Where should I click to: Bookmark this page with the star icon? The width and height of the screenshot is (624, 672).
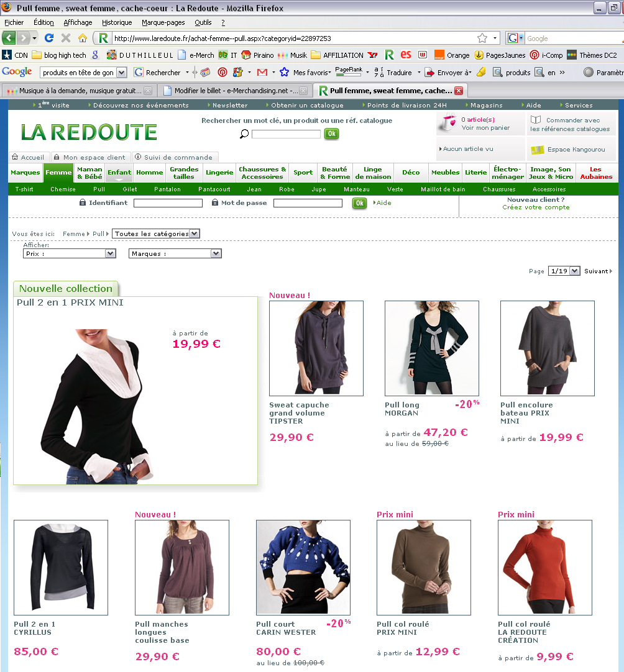(x=482, y=38)
